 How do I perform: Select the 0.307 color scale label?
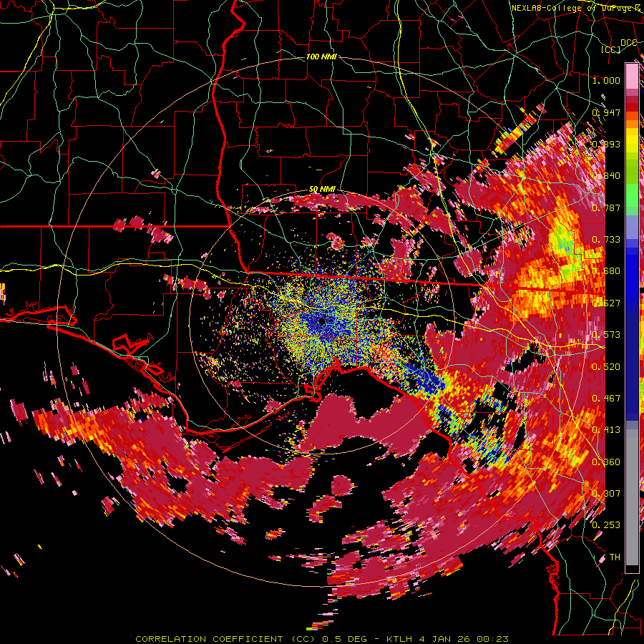[606, 494]
